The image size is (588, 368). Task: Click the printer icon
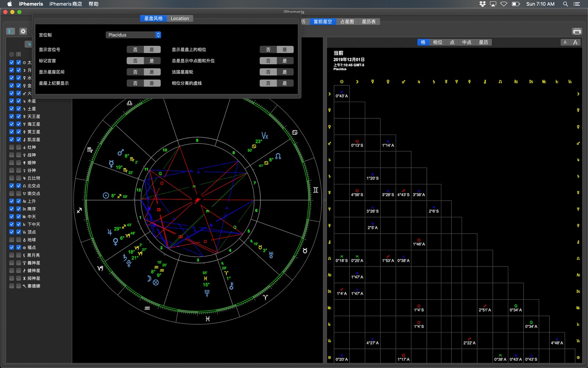point(577,31)
